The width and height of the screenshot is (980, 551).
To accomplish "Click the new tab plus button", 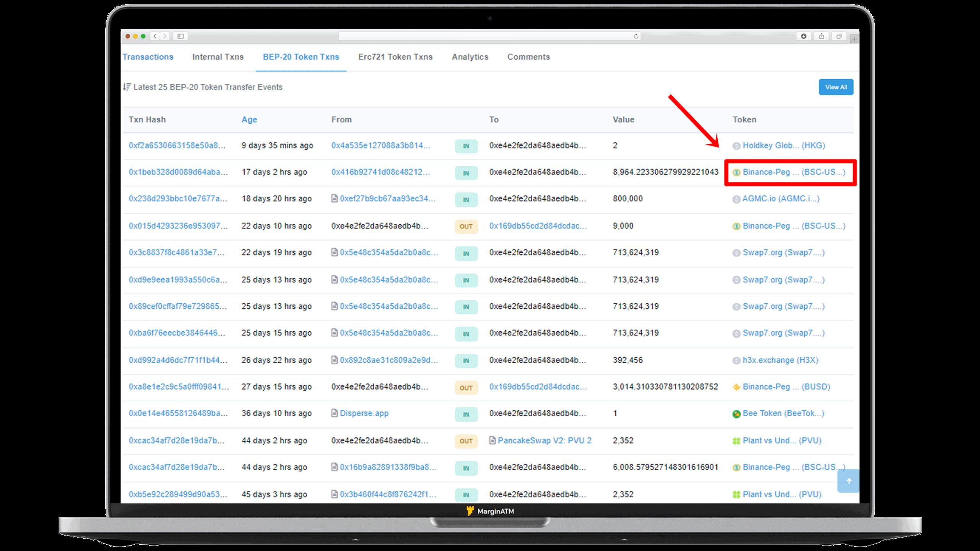I will click(x=854, y=39).
